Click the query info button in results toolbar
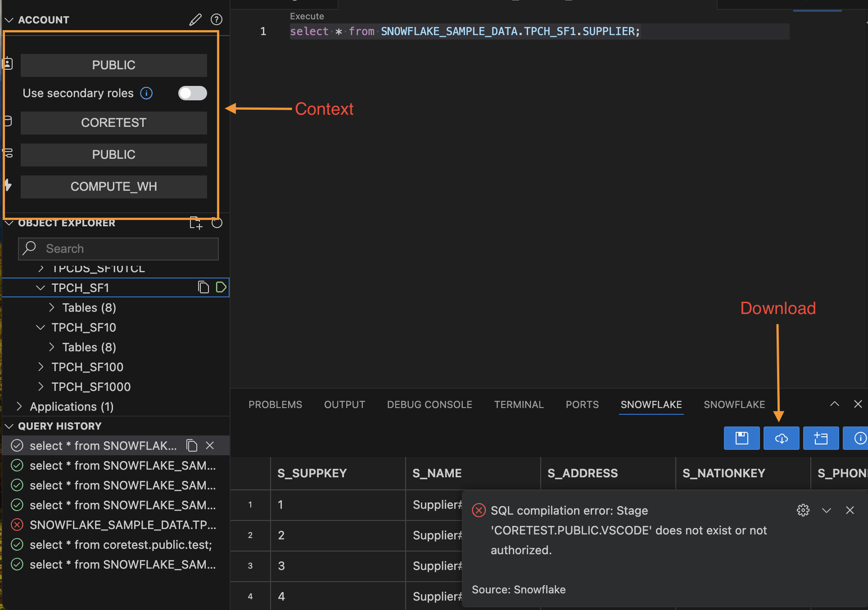The height and width of the screenshot is (610, 868). pos(859,438)
